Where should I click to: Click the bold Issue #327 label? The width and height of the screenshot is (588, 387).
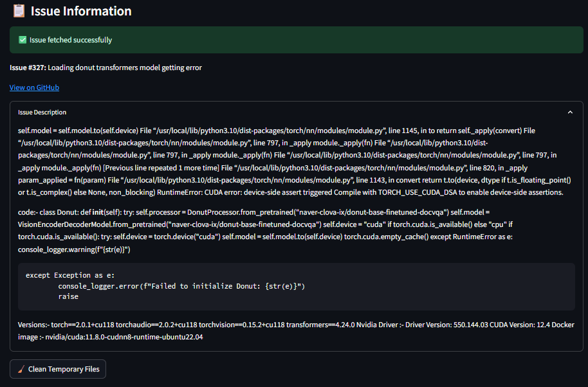28,67
